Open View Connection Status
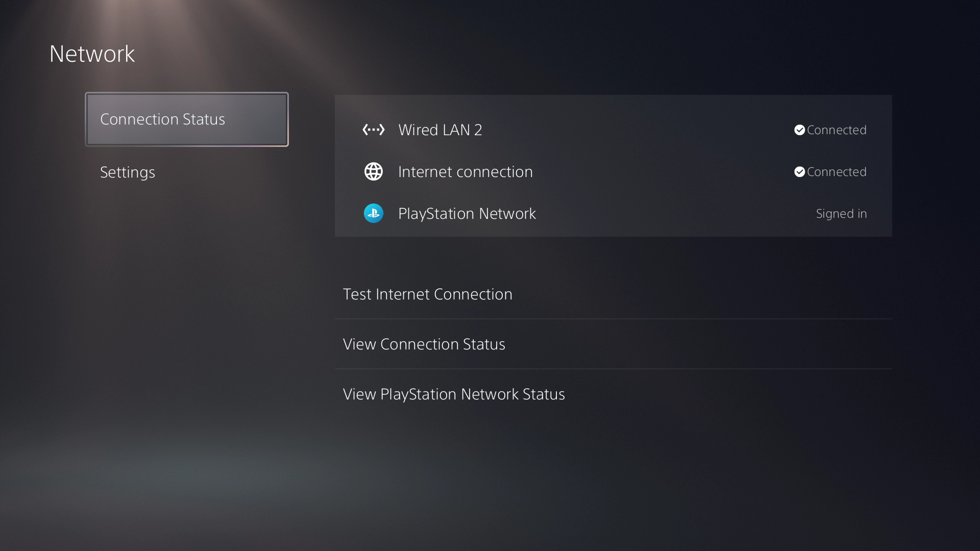Screen dimensions: 980x551 point(424,344)
